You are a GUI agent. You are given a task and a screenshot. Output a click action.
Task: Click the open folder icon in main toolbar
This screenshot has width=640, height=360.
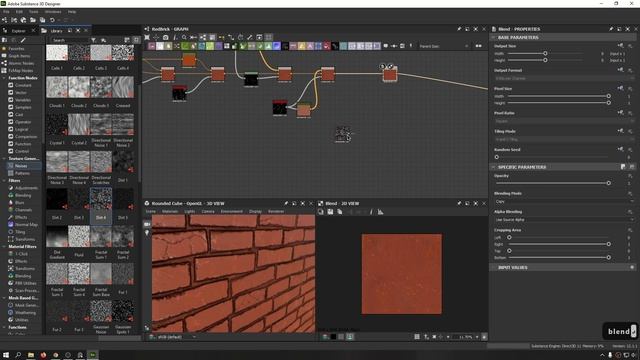33,20
